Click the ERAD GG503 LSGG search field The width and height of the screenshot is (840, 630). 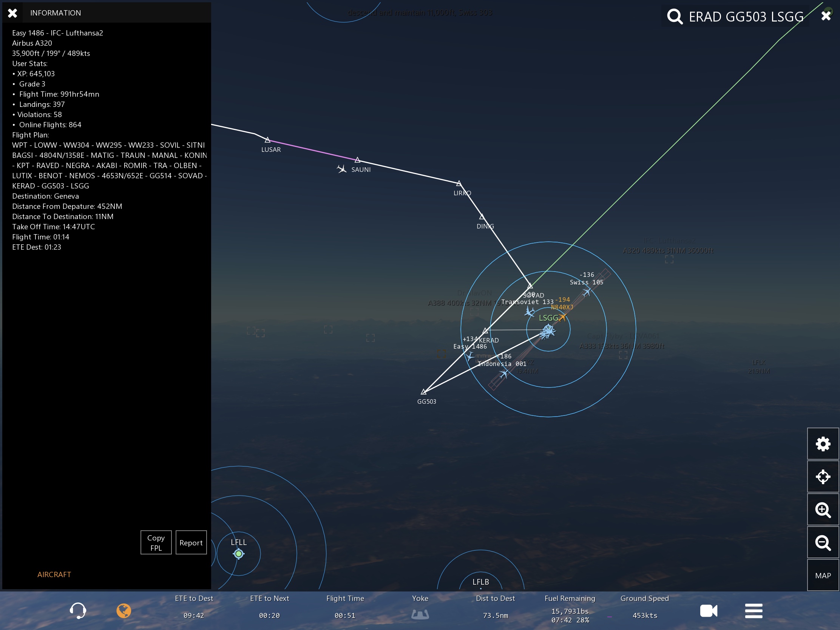pyautogui.click(x=746, y=17)
